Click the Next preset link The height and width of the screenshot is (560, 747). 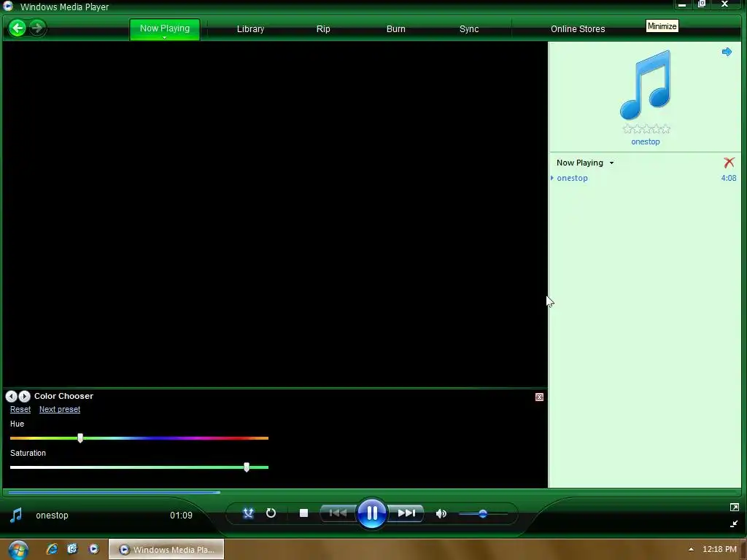click(60, 410)
